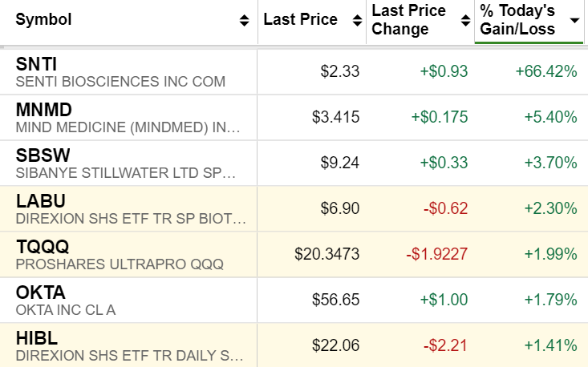
Task: Click Last Price Change header text
Action: (x=408, y=20)
